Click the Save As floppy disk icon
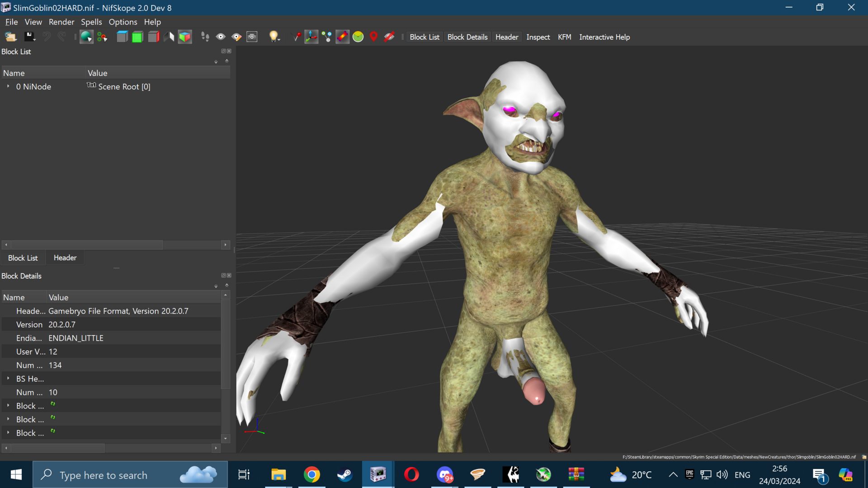Screen dimensions: 868x488 [28, 37]
